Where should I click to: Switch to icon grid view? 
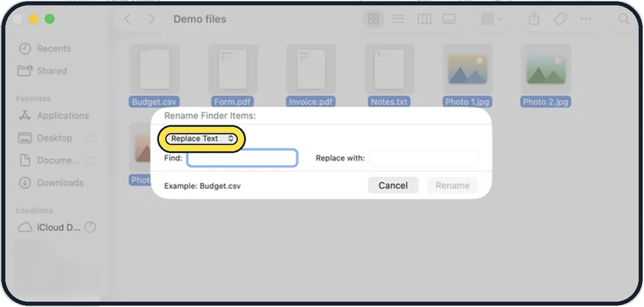click(x=374, y=19)
